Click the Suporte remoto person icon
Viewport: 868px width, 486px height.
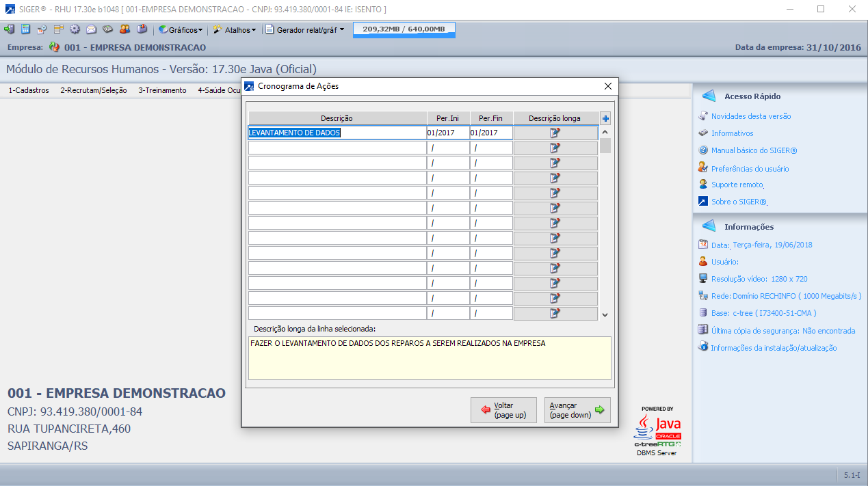[x=702, y=184]
